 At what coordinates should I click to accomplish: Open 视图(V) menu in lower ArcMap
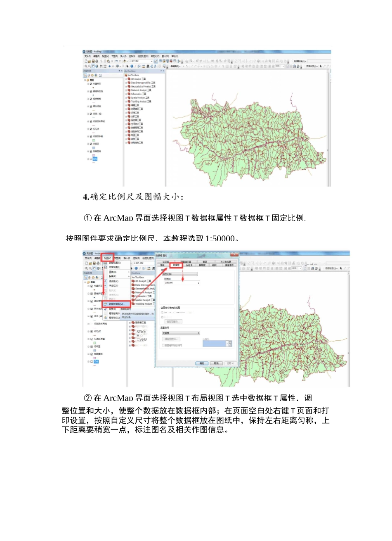108,258
